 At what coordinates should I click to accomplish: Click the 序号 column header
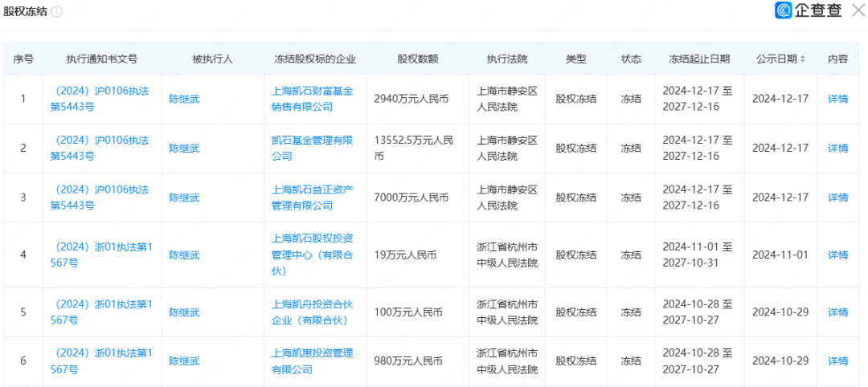[23, 59]
